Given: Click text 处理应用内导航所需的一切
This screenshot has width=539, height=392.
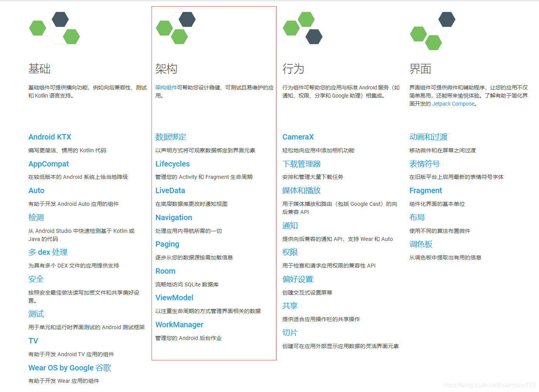Looking at the screenshot, I should coord(189,231).
